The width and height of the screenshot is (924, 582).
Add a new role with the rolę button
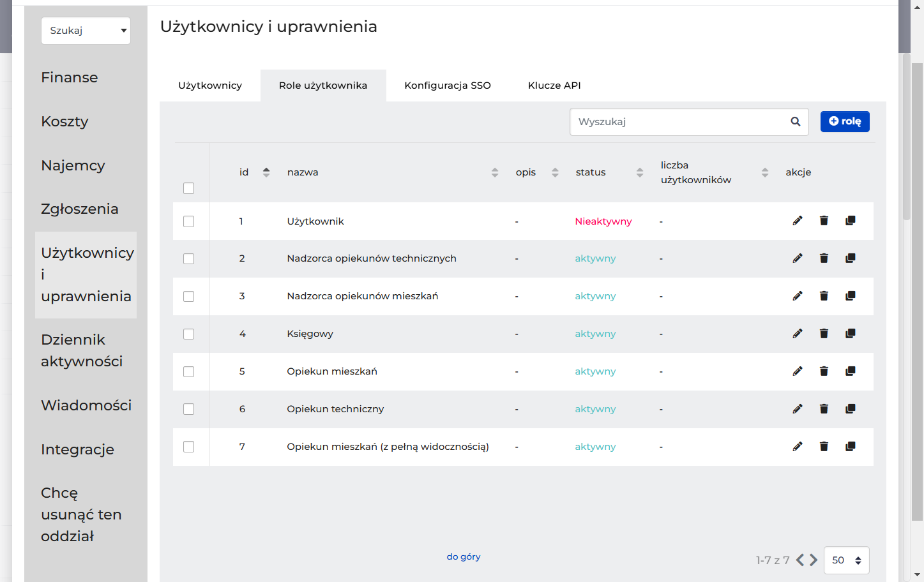click(845, 121)
